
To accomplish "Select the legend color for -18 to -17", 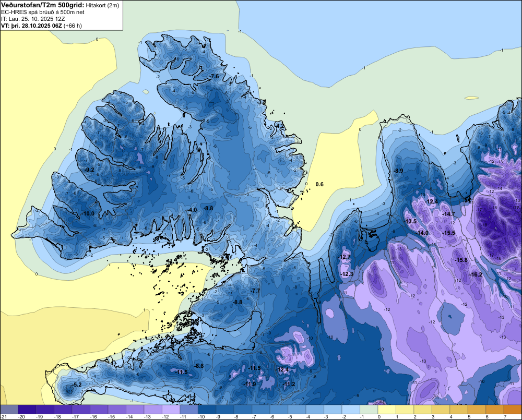I will point(63,409).
